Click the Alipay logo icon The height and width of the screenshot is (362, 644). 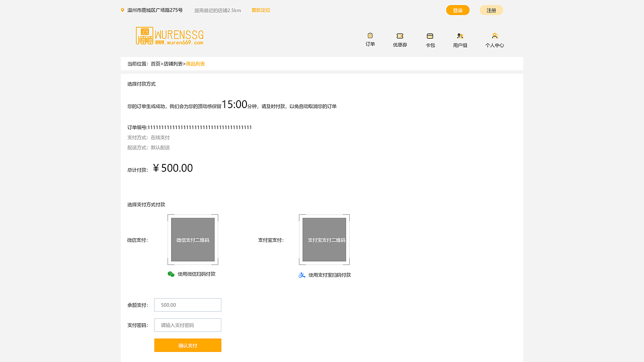[302, 275]
